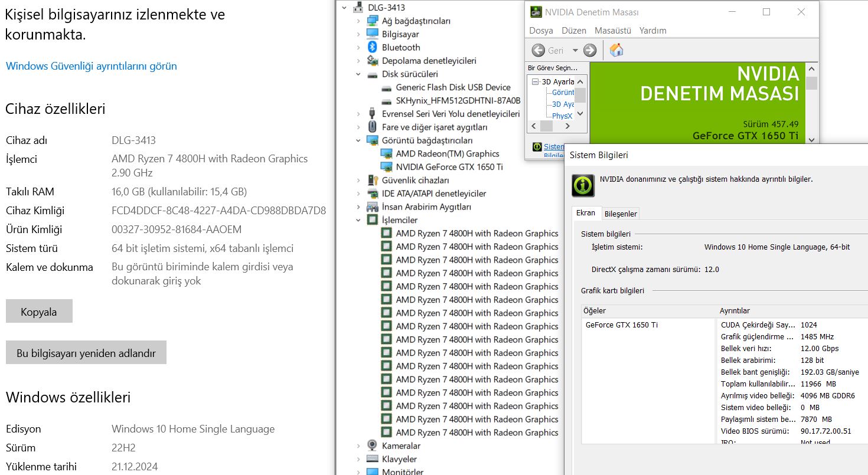Click the Ayrıntılar column header
The width and height of the screenshot is (868, 475).
(792, 311)
